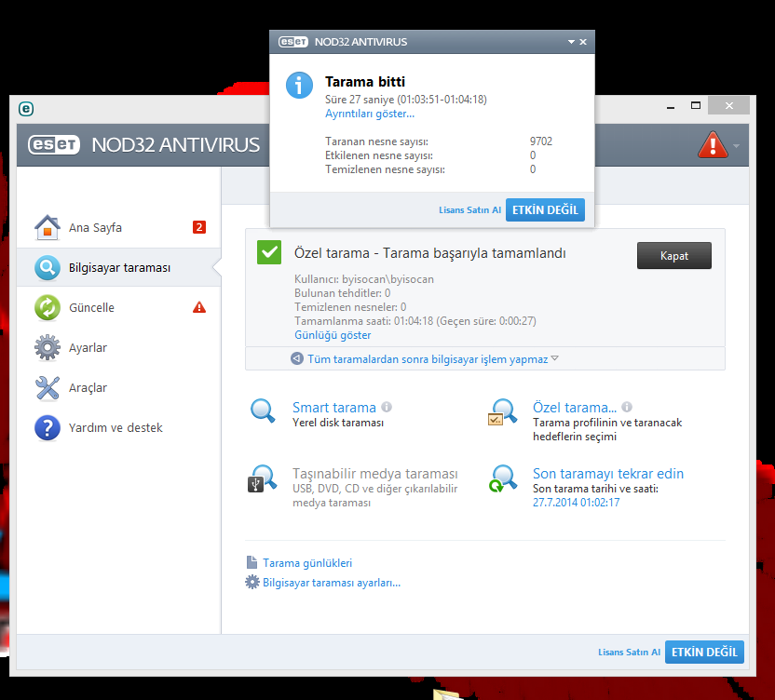Click the warning triangle next to Güncelle

[x=199, y=307]
